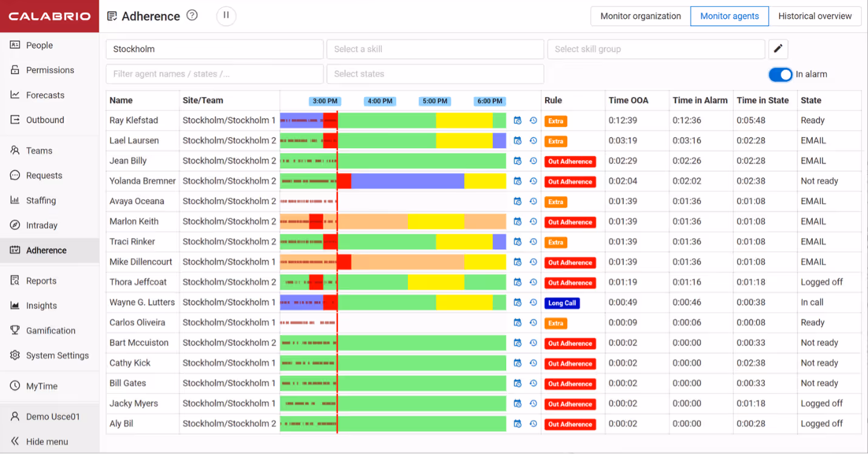Open history clock icon for Thora Jeffcoat
Viewport: 868px width, 456px height.
pyautogui.click(x=533, y=282)
